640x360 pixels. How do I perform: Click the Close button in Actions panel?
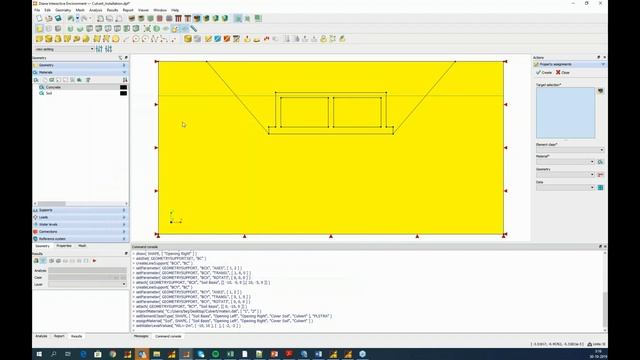[563, 72]
